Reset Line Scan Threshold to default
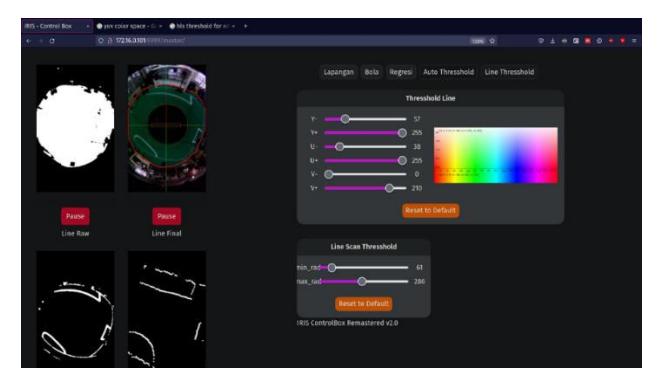The image size is (657, 377). [x=363, y=303]
